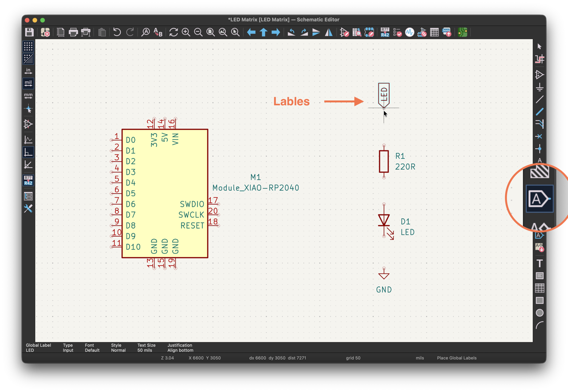Open schematic setup with gear icon

(x=45, y=32)
